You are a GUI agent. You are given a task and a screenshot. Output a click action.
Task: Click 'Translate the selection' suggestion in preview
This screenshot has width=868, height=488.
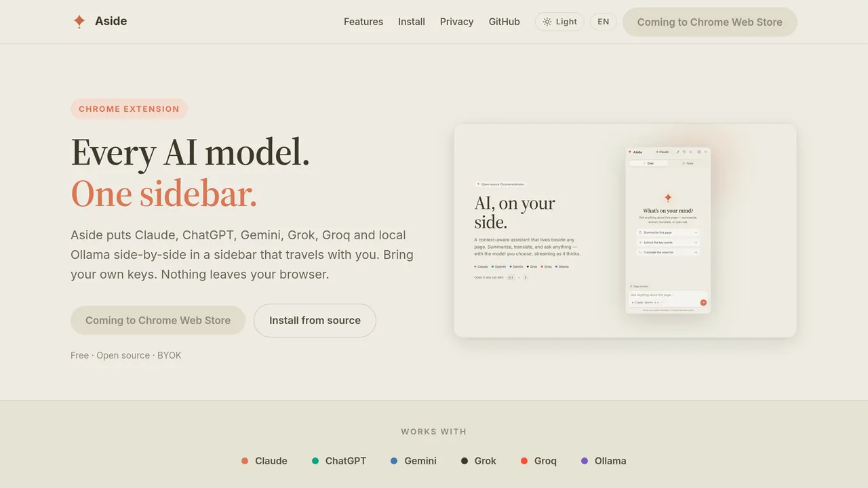point(668,252)
